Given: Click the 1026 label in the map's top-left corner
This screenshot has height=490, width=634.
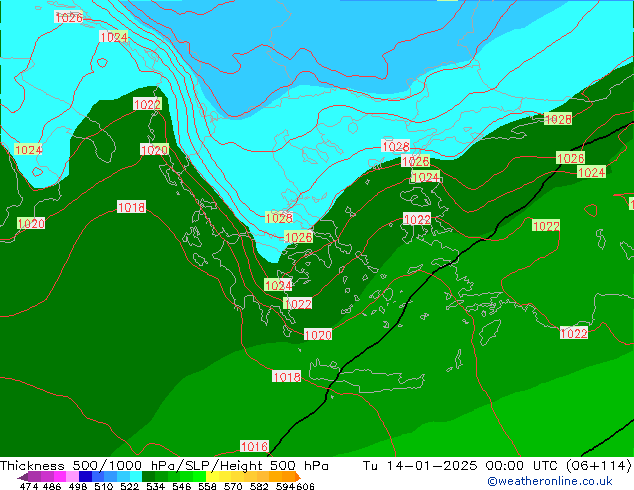Looking at the screenshot, I should click(69, 17).
